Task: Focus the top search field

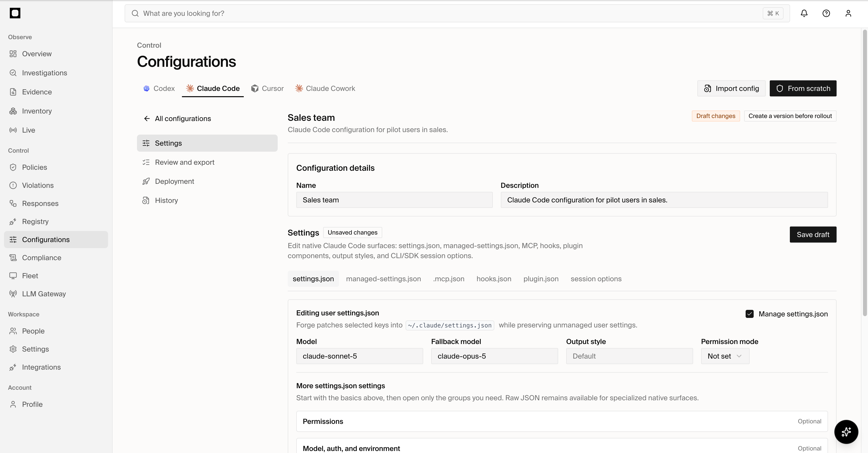Action: tap(457, 13)
